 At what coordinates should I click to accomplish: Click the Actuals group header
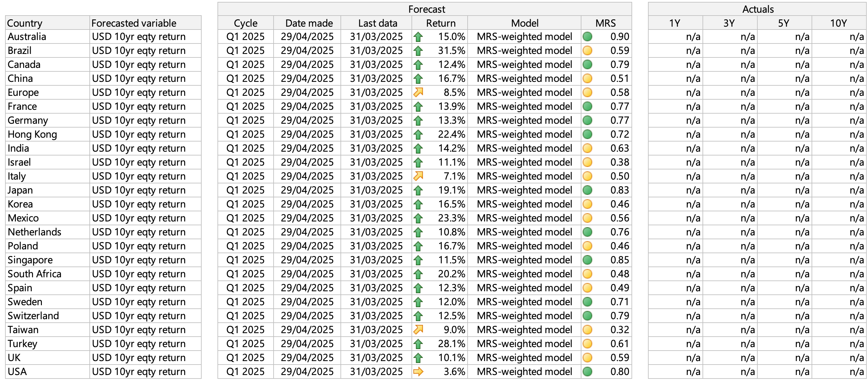[x=757, y=9]
